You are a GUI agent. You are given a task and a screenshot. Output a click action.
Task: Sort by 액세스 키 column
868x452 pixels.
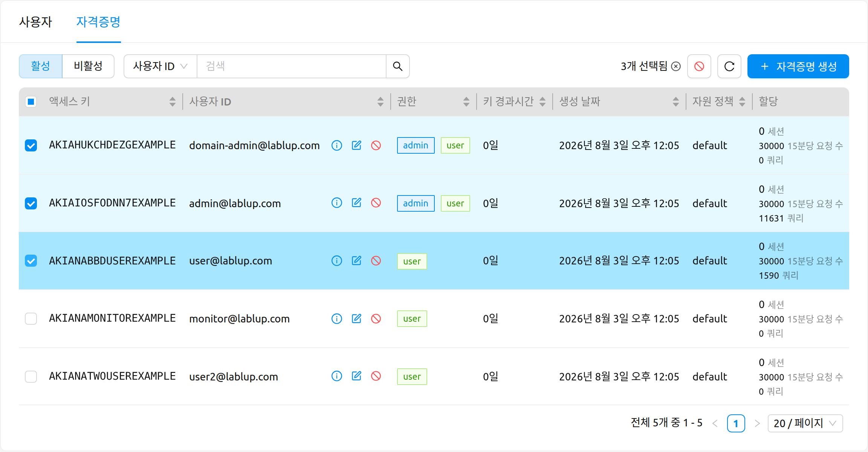pyautogui.click(x=173, y=102)
